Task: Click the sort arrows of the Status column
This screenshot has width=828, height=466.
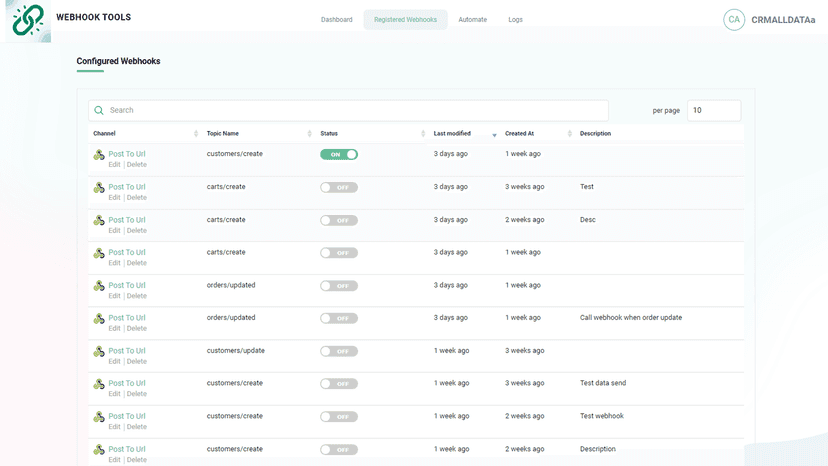Action: [423, 134]
